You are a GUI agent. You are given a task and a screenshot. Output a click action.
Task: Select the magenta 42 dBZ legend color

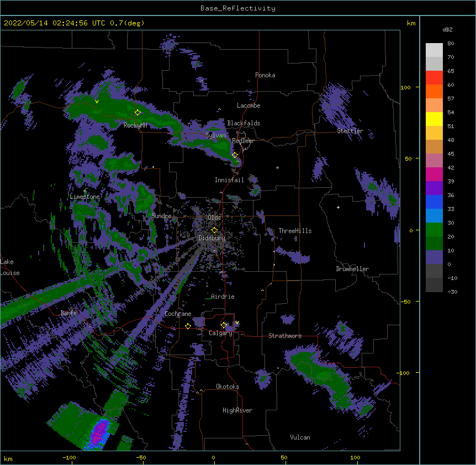tap(434, 174)
